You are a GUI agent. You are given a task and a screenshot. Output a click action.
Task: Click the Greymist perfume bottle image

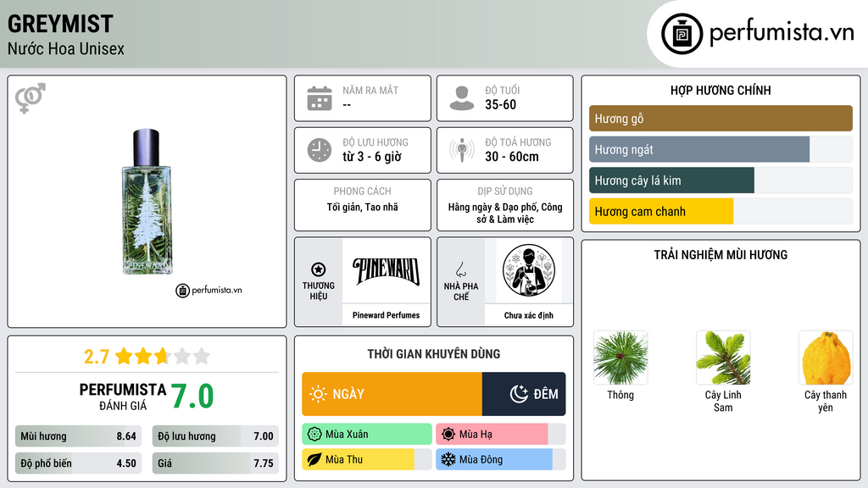click(147, 202)
